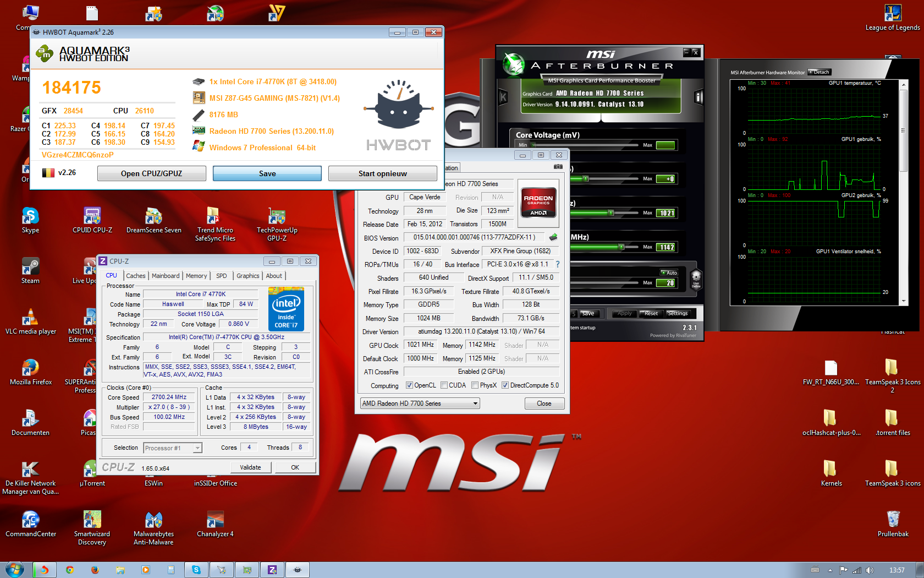Switch to Memory tab in CPU-Z

click(x=196, y=276)
